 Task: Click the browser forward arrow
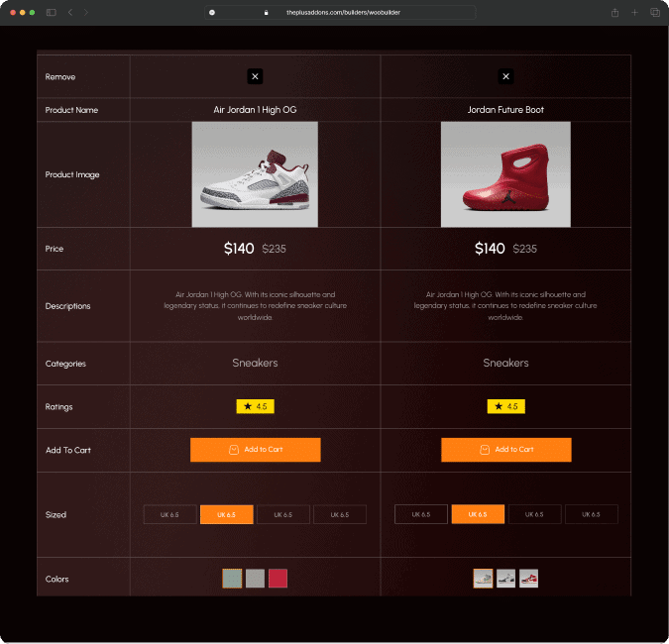85,12
